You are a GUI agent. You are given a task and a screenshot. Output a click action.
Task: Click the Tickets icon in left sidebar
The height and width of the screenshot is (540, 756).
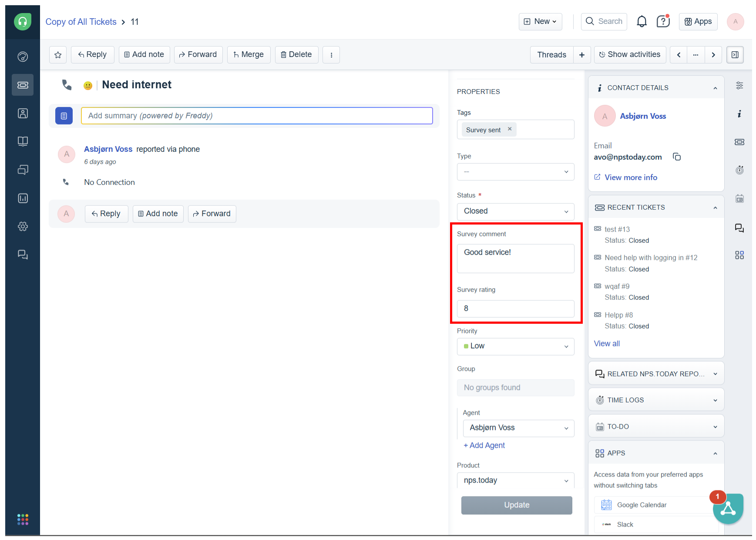click(x=23, y=85)
